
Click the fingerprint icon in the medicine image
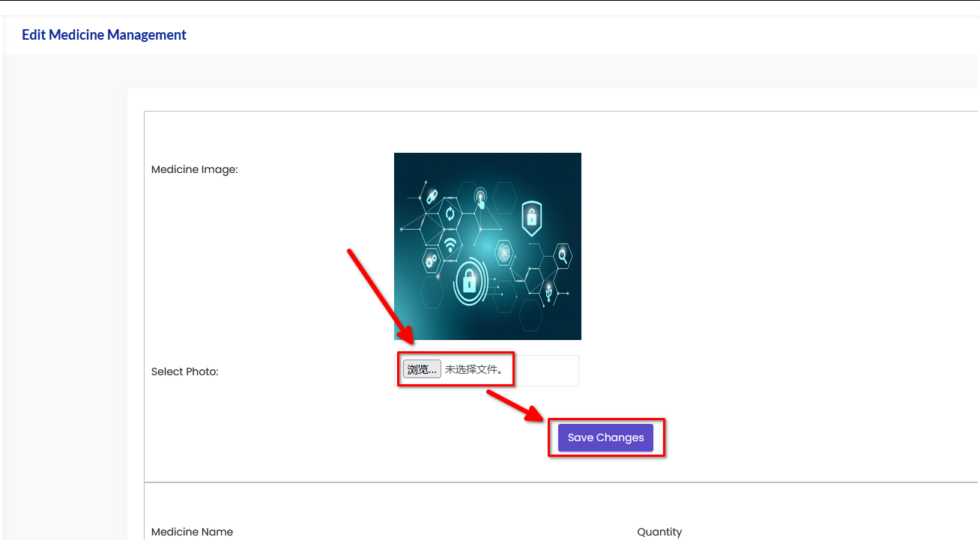click(503, 253)
